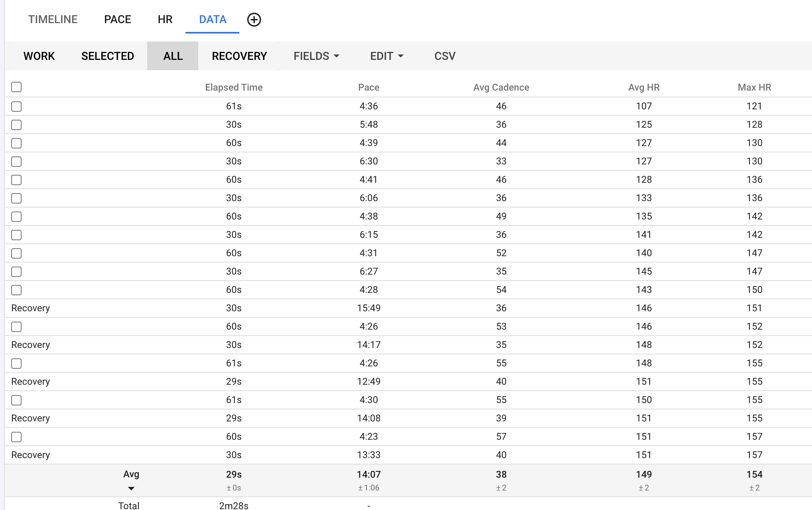Open the HR tab
This screenshot has width=812, height=510.
pyautogui.click(x=165, y=20)
